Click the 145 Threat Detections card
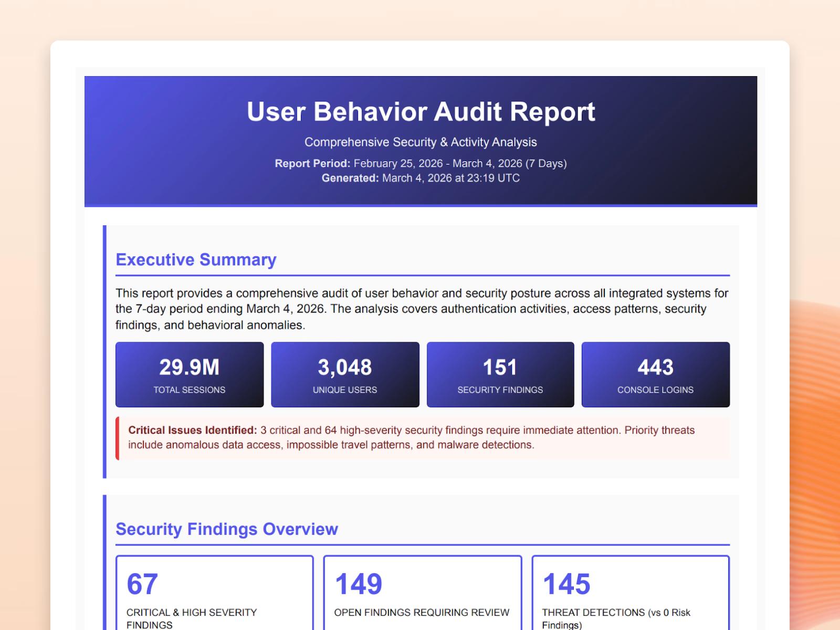This screenshot has height=630, width=840. pyautogui.click(x=631, y=593)
